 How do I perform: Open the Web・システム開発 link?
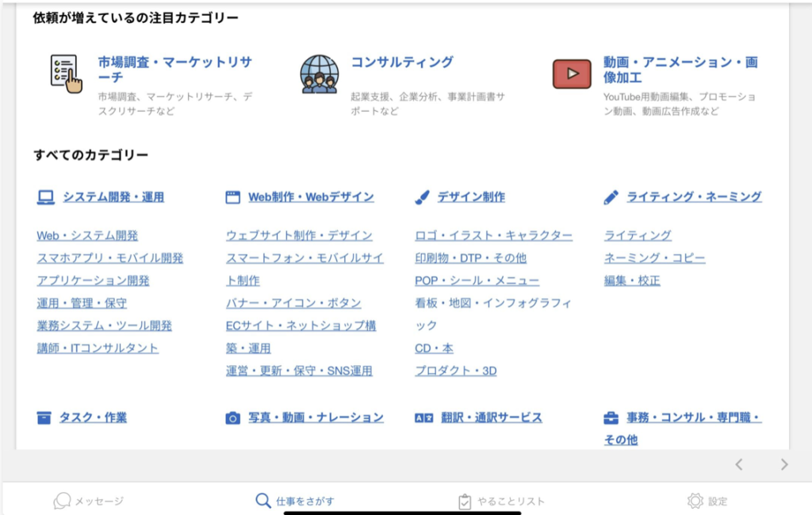[87, 236]
